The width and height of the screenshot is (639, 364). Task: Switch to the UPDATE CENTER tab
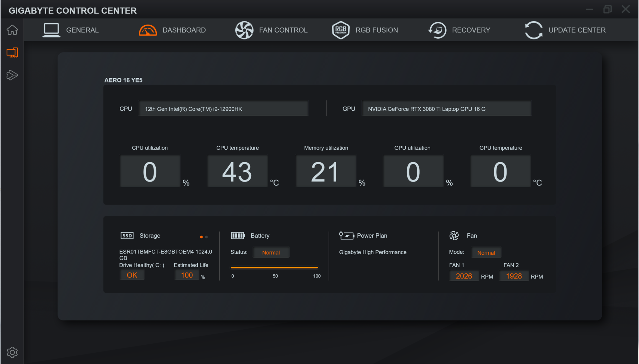[x=577, y=30]
